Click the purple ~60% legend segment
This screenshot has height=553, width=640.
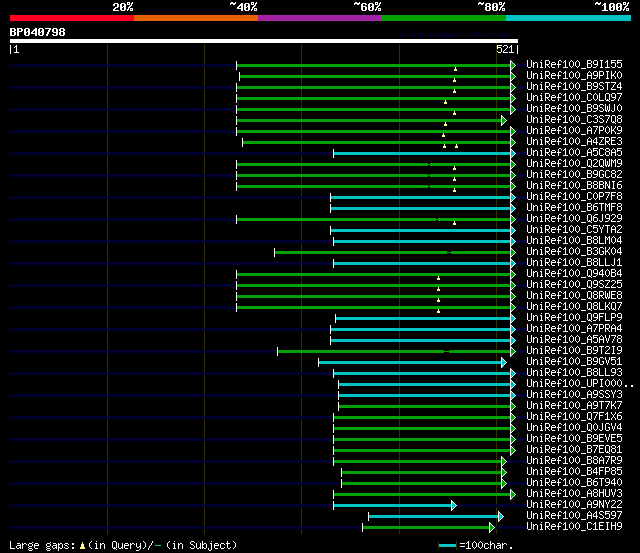coord(320,18)
